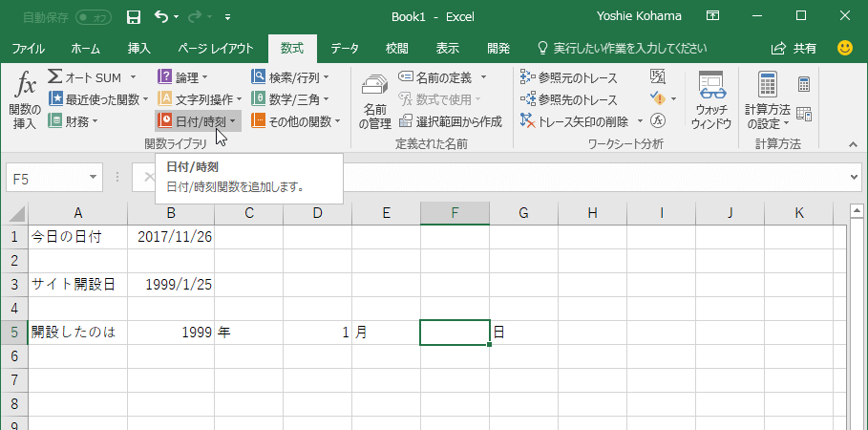Click the Show Formulas icon
Viewport: 868px width, 430px height.
657,76
